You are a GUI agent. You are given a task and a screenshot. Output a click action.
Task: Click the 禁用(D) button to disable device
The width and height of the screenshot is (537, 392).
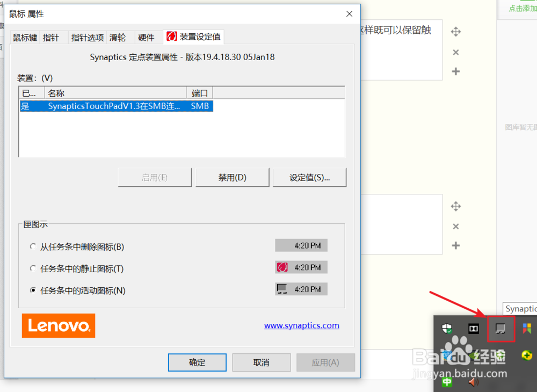[232, 177]
